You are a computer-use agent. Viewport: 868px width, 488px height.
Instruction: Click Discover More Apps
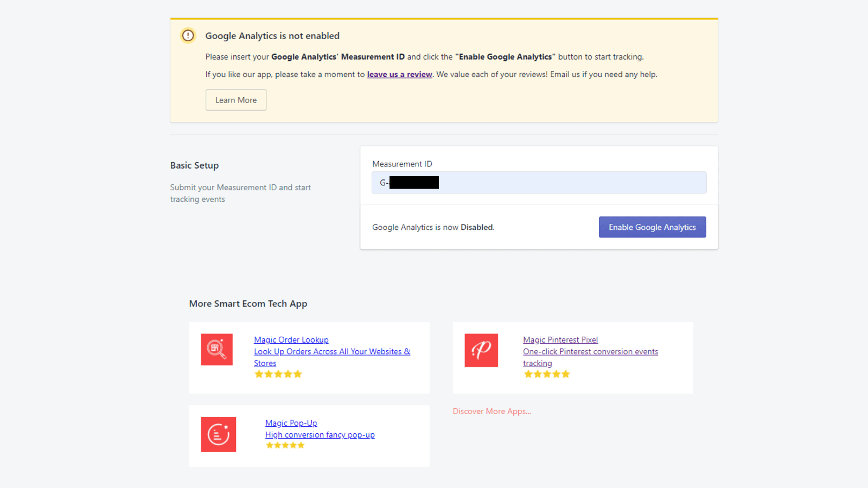491,411
